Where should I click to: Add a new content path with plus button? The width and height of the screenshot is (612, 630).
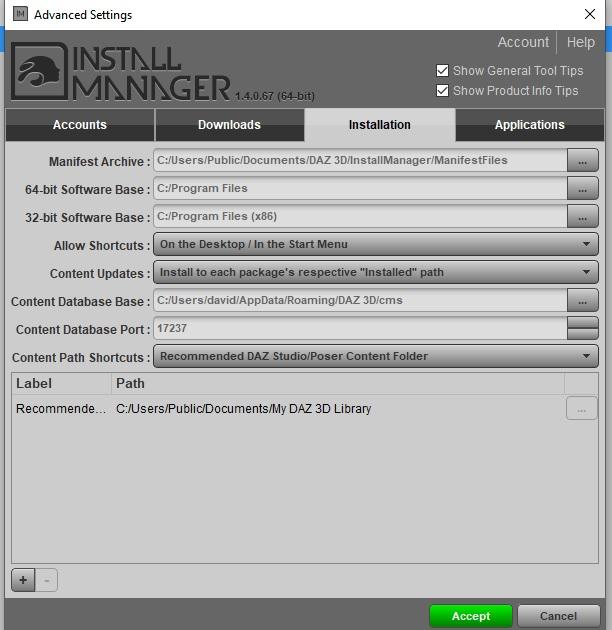(x=23, y=580)
